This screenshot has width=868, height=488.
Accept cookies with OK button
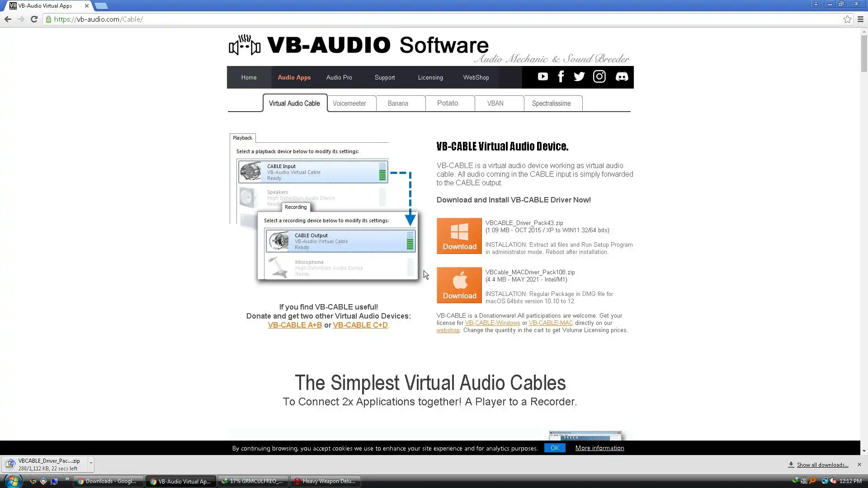coord(555,448)
